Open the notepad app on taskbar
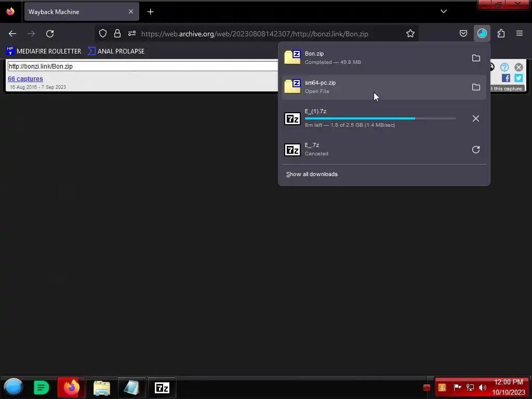This screenshot has width=532, height=399. tap(131, 388)
